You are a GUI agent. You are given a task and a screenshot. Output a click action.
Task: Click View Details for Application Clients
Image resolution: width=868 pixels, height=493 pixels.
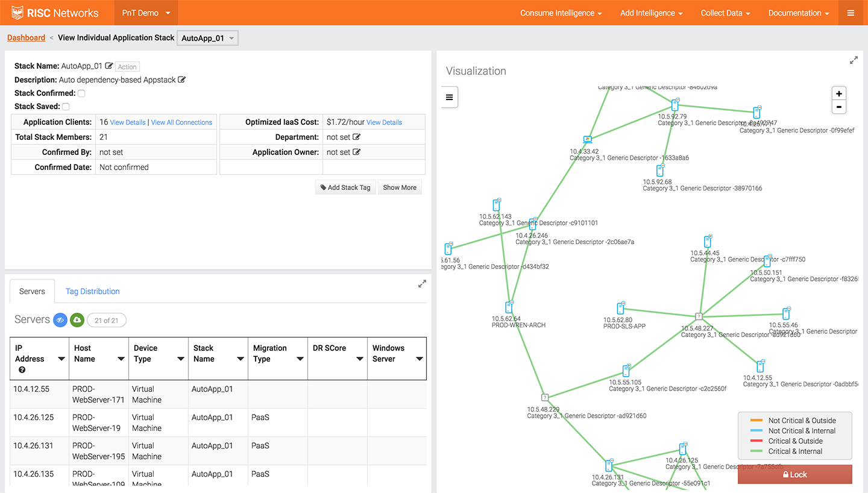coord(128,122)
